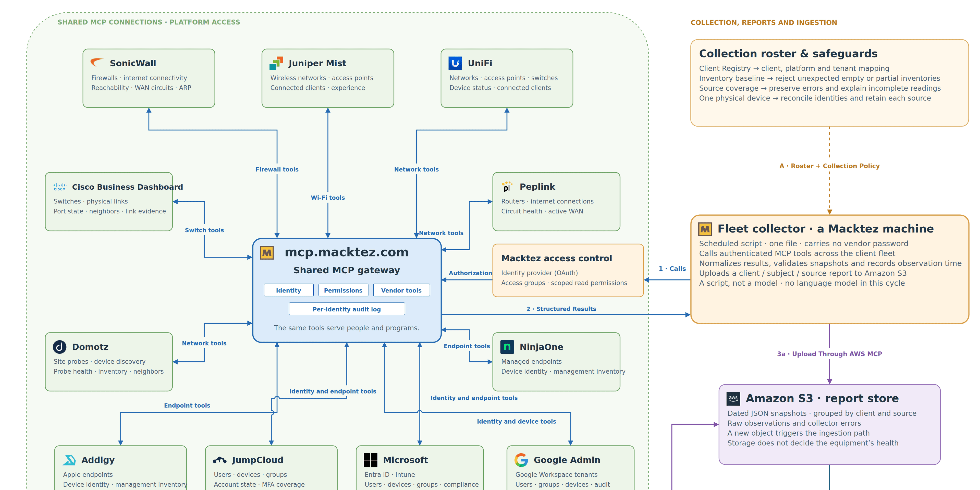Click the Juniper Mist logo icon
Viewport: 980px width, 490px height.
[276, 63]
